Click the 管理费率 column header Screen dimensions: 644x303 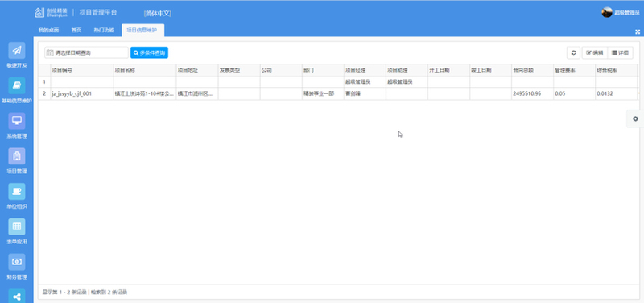tap(574, 70)
